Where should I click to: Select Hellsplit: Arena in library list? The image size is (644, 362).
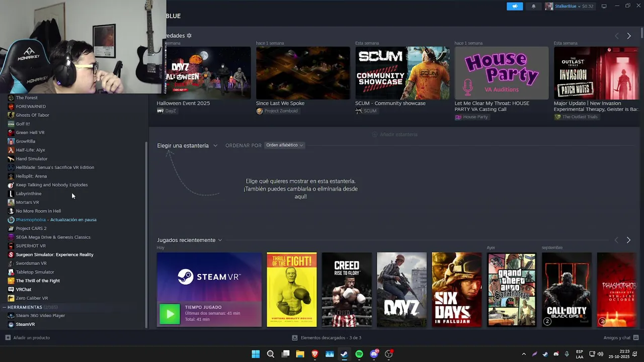click(x=31, y=176)
